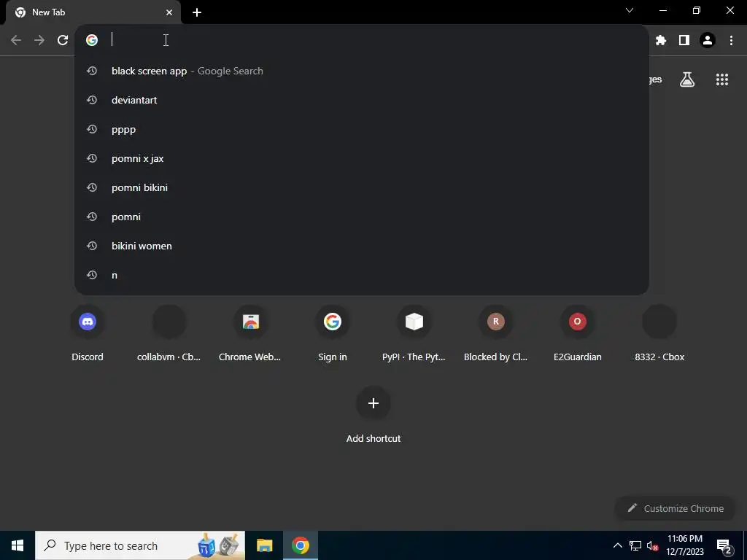Image resolution: width=747 pixels, height=560 pixels.
Task: Open Customize Chrome
Action: 676,508
